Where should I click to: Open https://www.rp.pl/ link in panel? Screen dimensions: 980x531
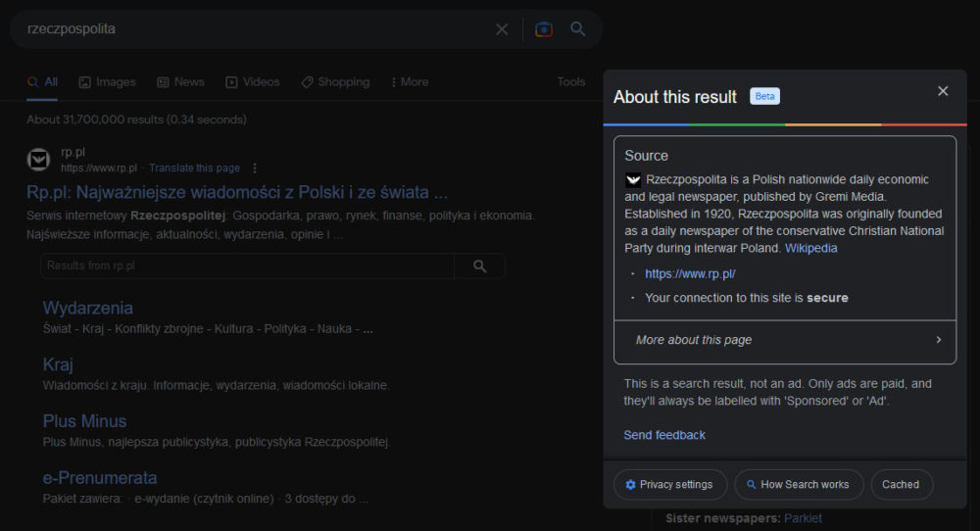pos(690,273)
